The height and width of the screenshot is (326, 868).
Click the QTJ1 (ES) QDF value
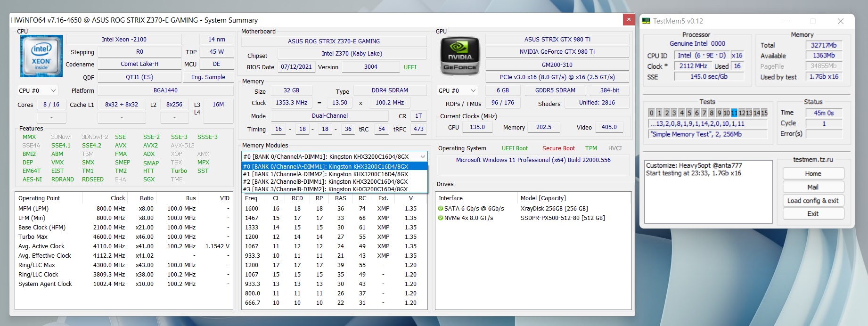(139, 77)
